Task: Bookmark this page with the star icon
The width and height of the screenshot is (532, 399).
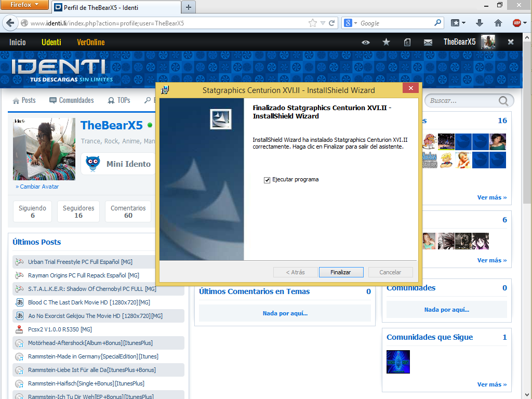Action: pos(312,23)
